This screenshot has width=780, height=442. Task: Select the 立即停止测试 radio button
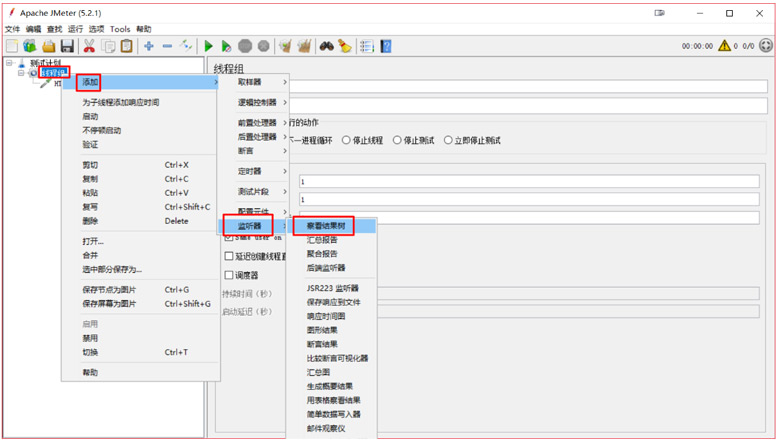coord(448,140)
